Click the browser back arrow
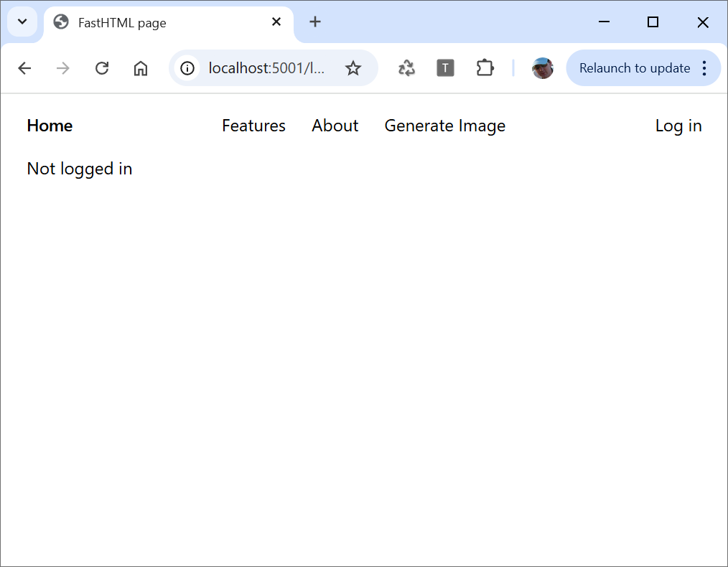This screenshot has width=728, height=567. (x=24, y=68)
